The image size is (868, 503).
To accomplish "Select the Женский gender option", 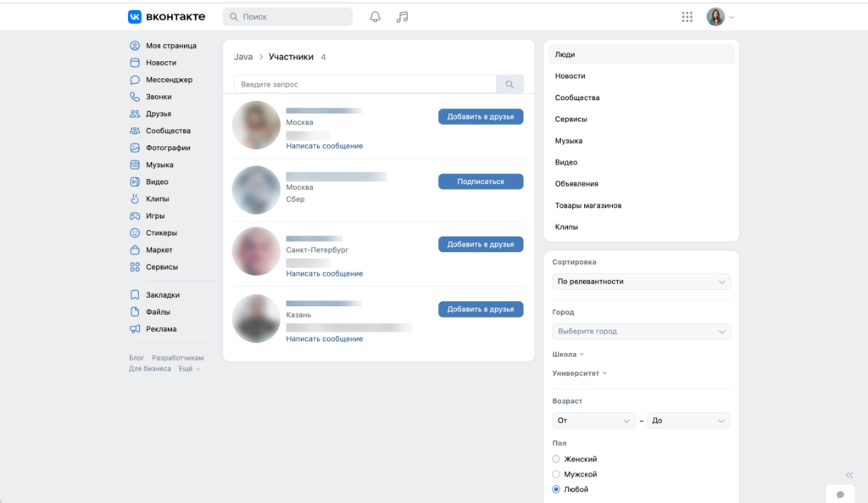I will pos(557,459).
